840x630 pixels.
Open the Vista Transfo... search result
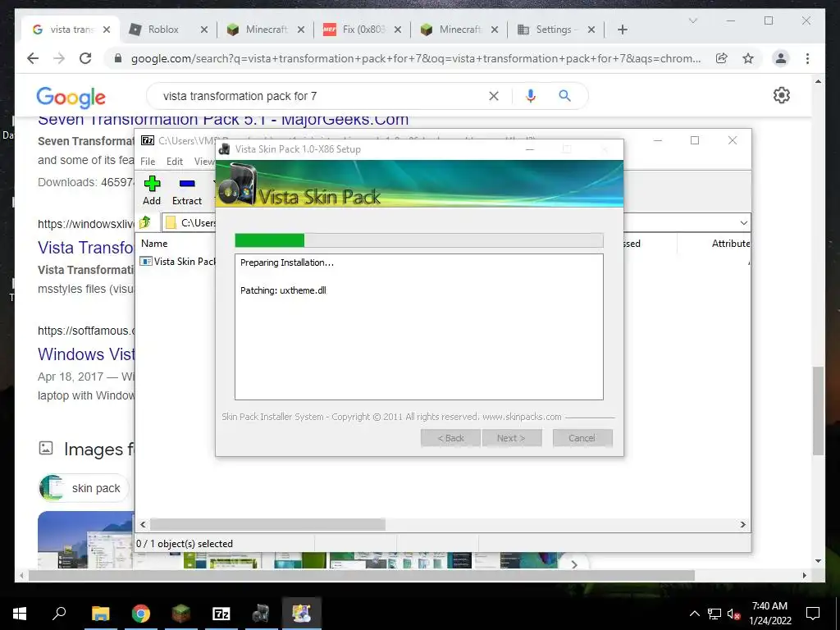point(85,248)
